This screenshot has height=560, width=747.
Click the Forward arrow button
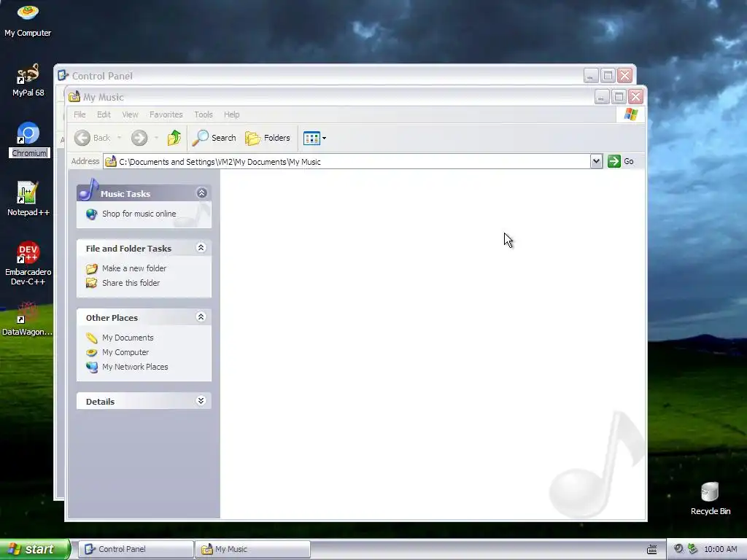(139, 138)
